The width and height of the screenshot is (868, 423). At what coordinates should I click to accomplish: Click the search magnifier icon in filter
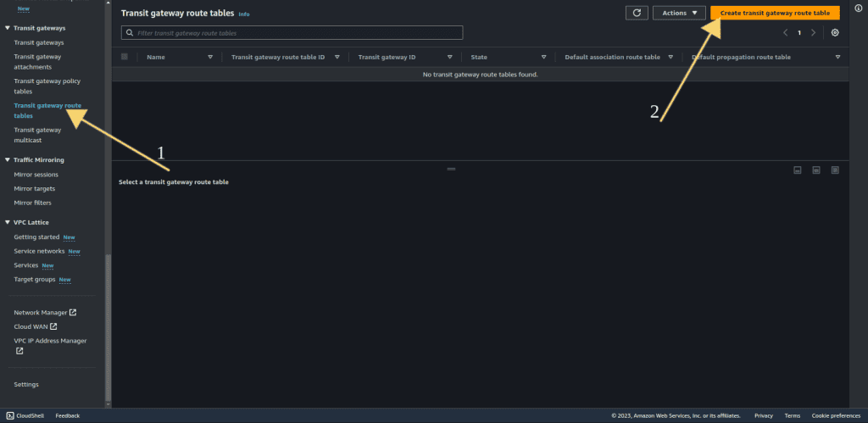[130, 33]
